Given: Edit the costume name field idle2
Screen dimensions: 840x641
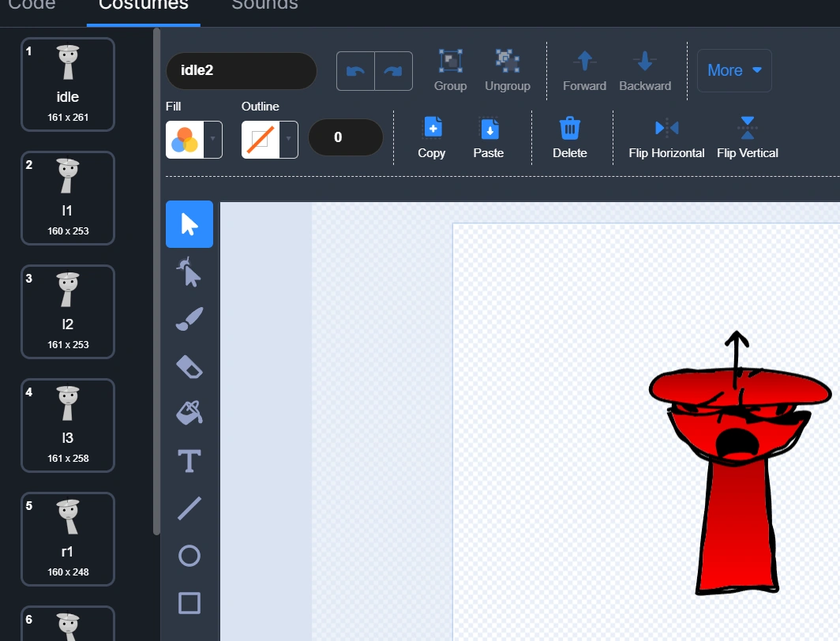Looking at the screenshot, I should 241,71.
